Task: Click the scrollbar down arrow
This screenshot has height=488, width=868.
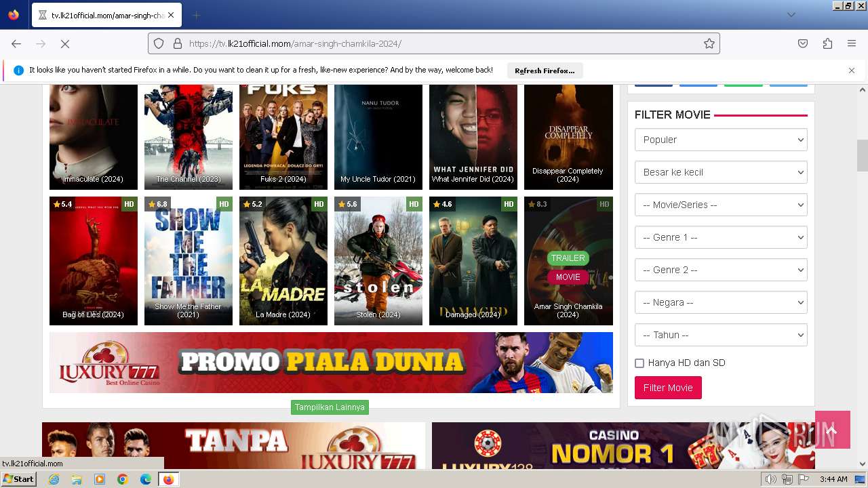Action: pyautogui.click(x=863, y=464)
